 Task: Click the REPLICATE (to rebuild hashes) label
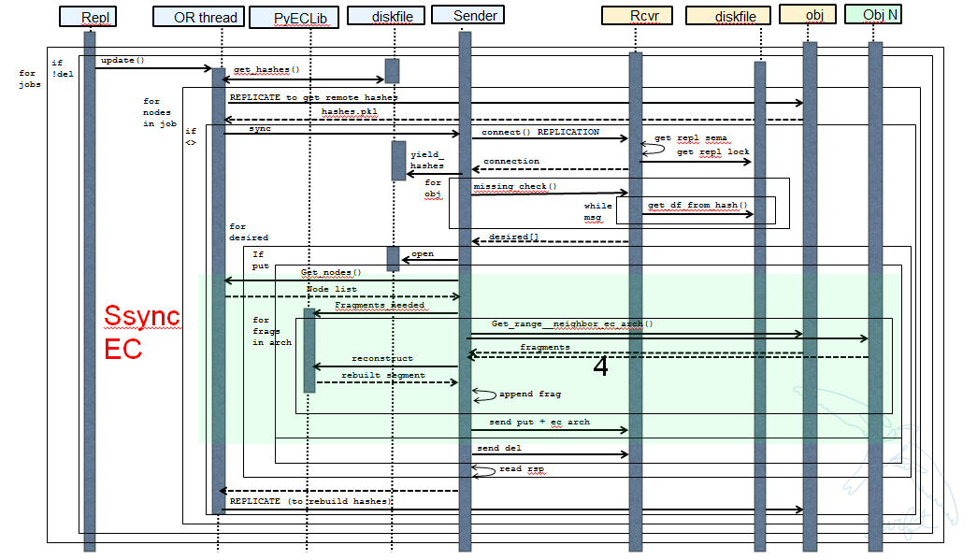pos(311,501)
